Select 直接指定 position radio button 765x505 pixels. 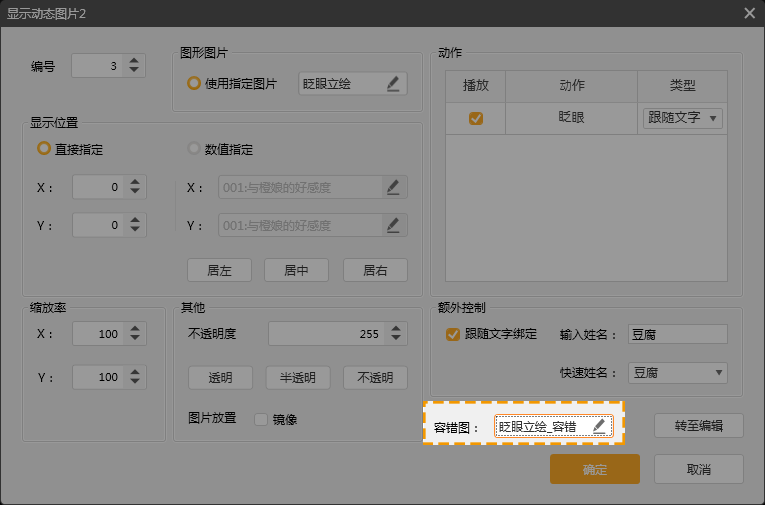click(43, 149)
